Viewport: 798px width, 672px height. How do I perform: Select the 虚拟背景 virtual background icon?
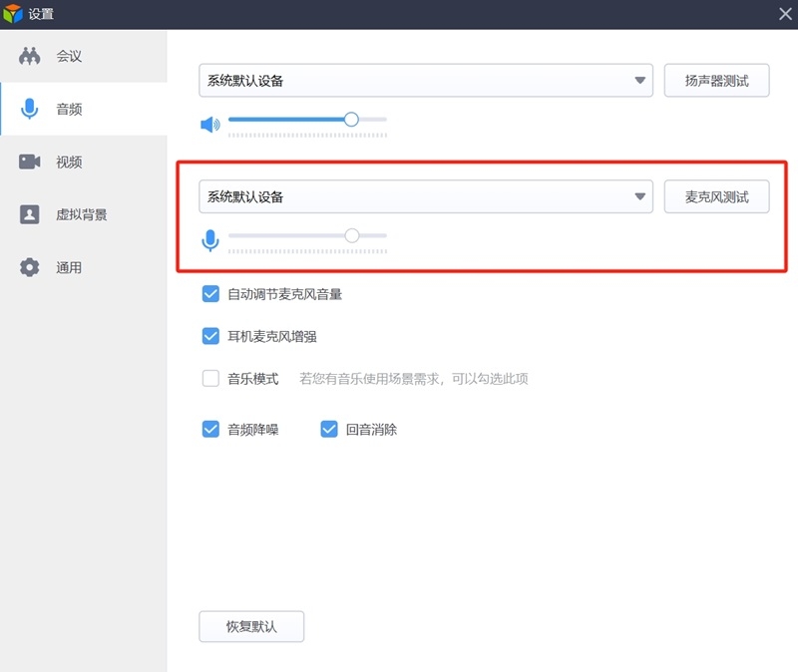click(29, 214)
